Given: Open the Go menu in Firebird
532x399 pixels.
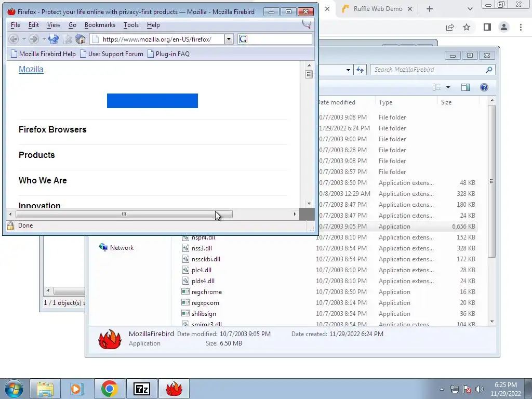Looking at the screenshot, I should coord(72,25).
